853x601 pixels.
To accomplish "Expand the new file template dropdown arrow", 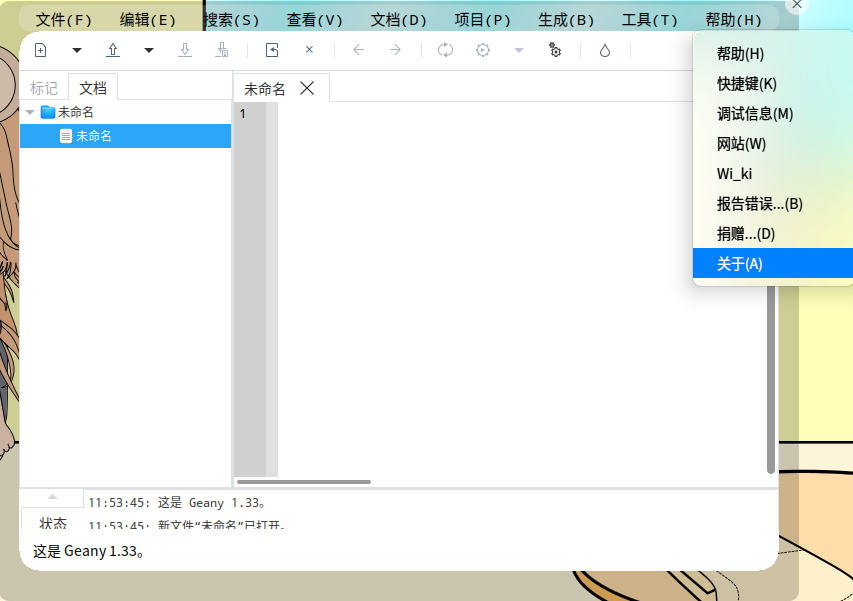I will click(x=77, y=51).
